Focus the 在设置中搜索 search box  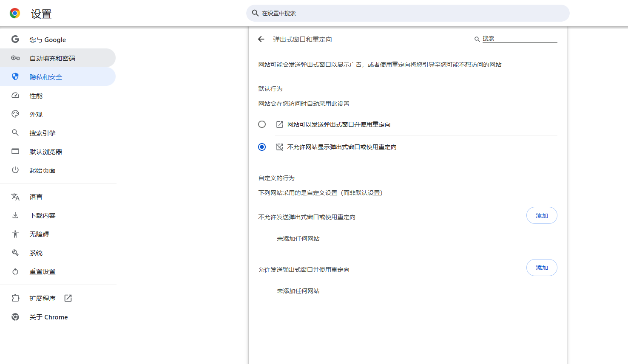408,13
